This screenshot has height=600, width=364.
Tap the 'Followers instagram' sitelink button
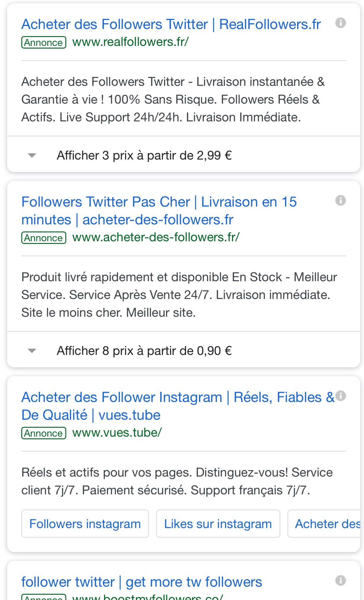click(x=85, y=524)
